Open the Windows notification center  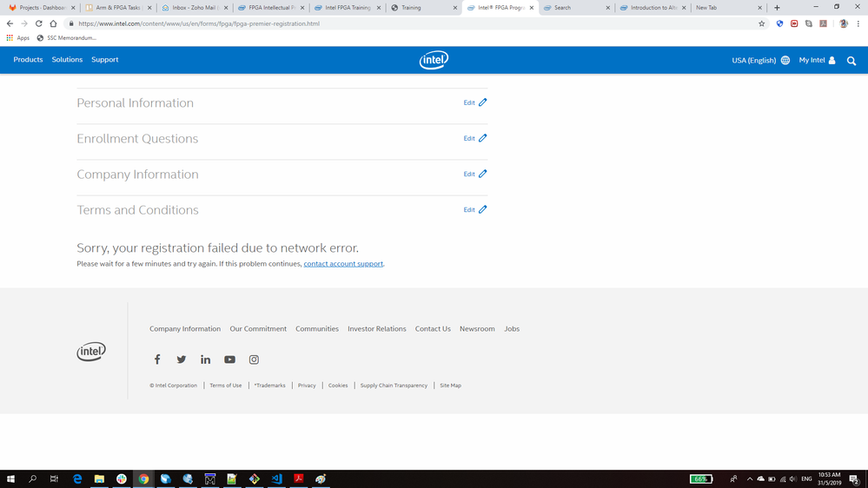854,479
